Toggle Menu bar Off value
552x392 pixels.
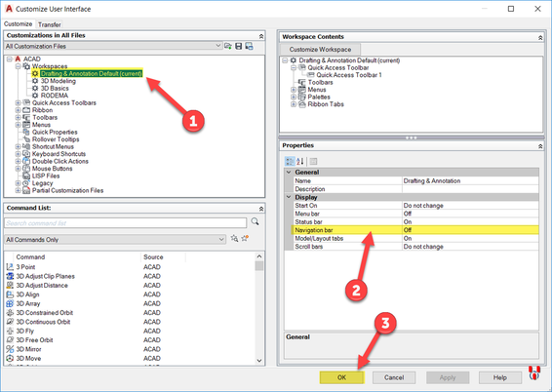pyautogui.click(x=470, y=214)
